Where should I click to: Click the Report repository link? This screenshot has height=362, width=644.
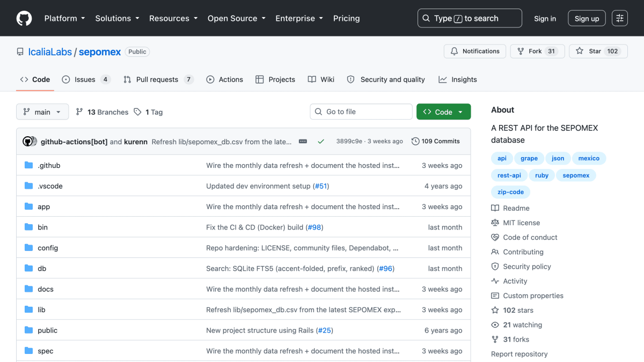(x=519, y=354)
